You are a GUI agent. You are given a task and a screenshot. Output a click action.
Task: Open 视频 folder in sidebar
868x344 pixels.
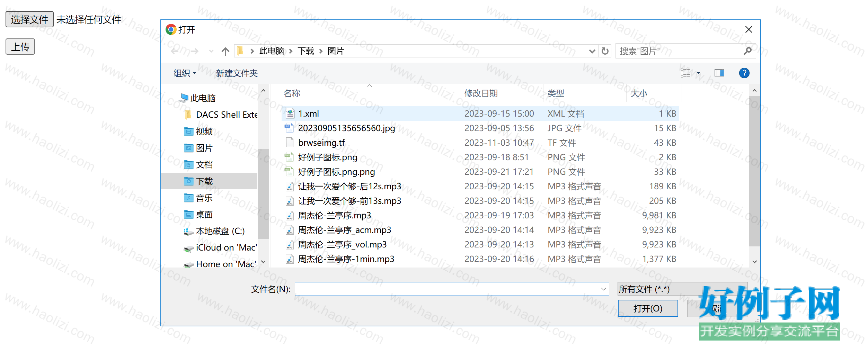(x=198, y=132)
